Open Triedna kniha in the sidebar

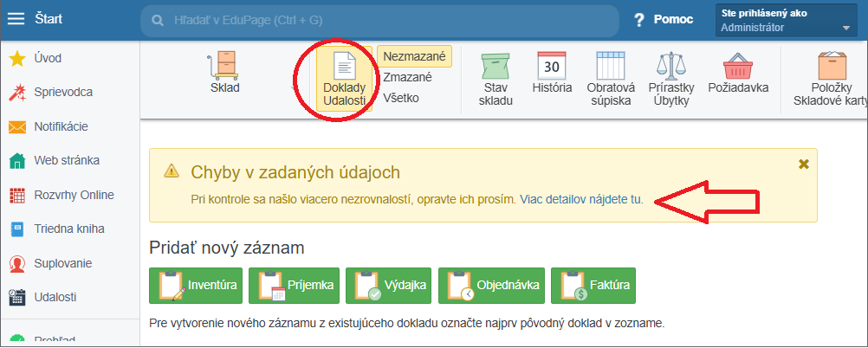[69, 229]
